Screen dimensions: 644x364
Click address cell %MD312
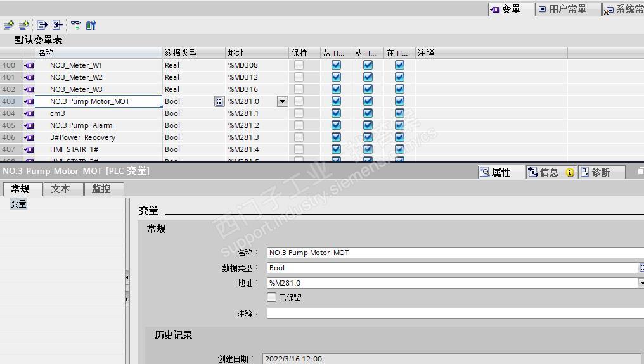257,77
